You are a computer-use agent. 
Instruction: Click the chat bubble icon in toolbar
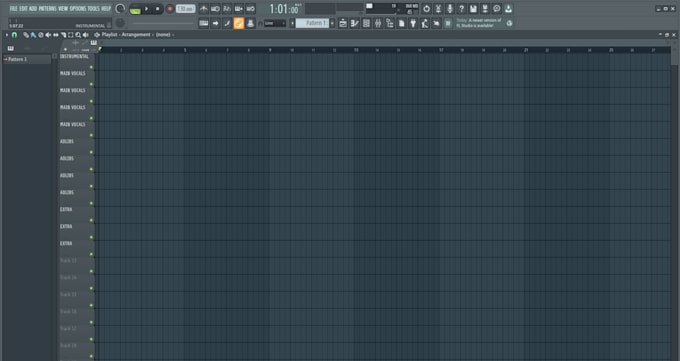tap(497, 9)
